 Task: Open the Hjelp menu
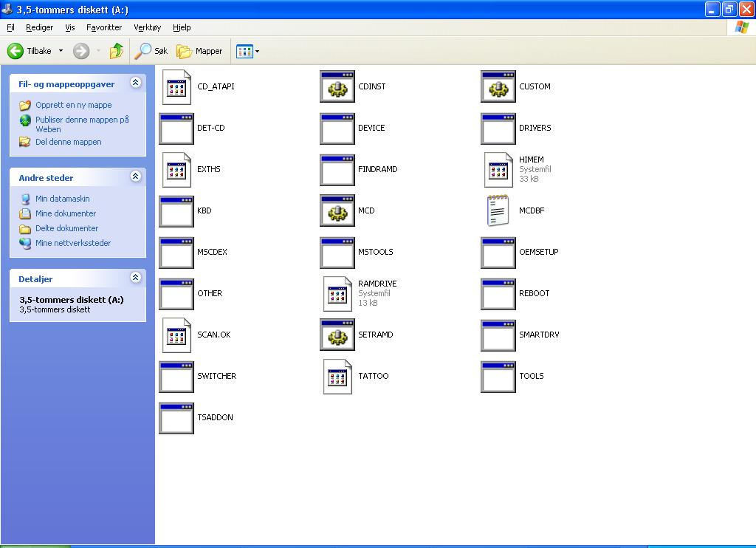(182, 27)
